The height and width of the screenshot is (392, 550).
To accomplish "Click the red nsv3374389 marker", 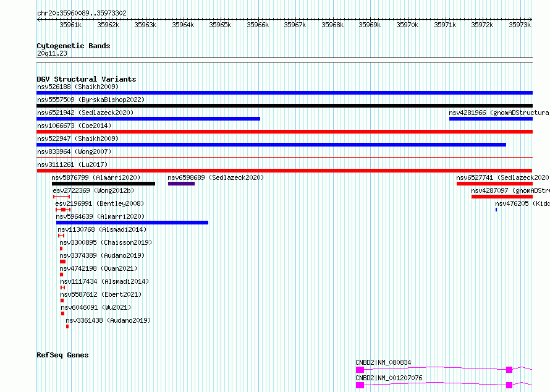I will pos(63,262).
